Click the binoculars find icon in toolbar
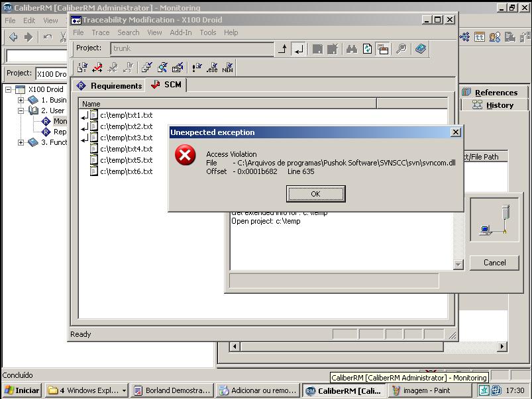 351,49
